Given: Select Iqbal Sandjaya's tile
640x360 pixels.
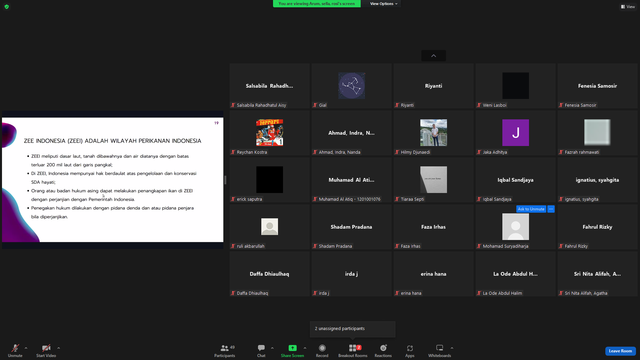Looking at the screenshot, I should (x=516, y=180).
